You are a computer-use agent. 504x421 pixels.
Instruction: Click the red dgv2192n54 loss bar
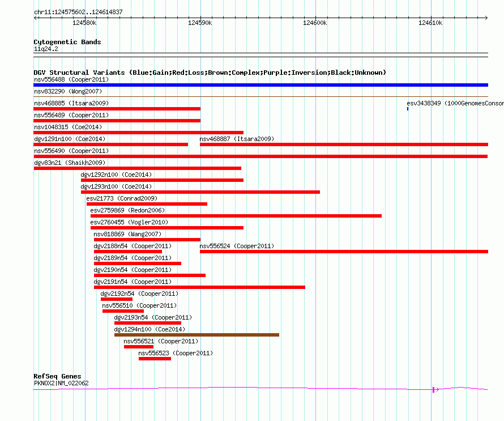pyautogui.click(x=117, y=299)
